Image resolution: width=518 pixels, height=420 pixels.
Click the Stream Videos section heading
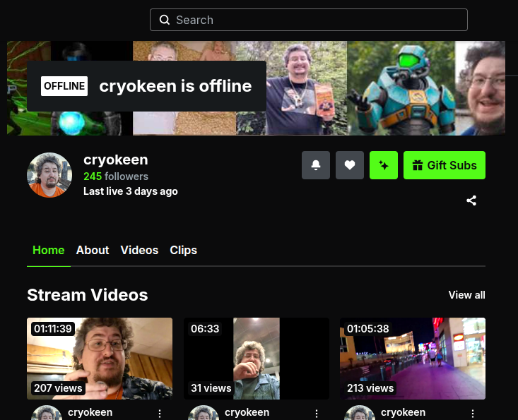click(x=88, y=294)
